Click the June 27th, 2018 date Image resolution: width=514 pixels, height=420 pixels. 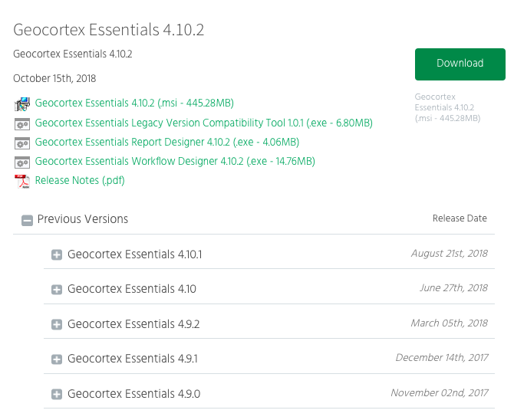(x=453, y=288)
